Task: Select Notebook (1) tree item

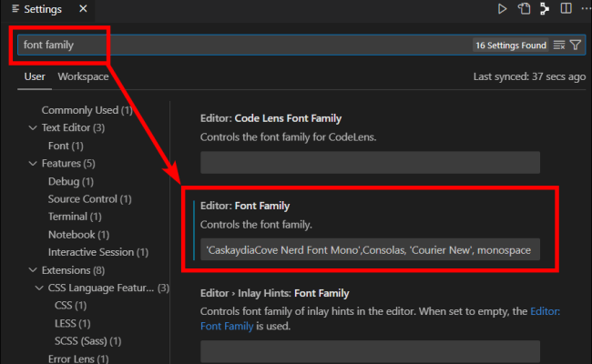Action: [x=78, y=235]
